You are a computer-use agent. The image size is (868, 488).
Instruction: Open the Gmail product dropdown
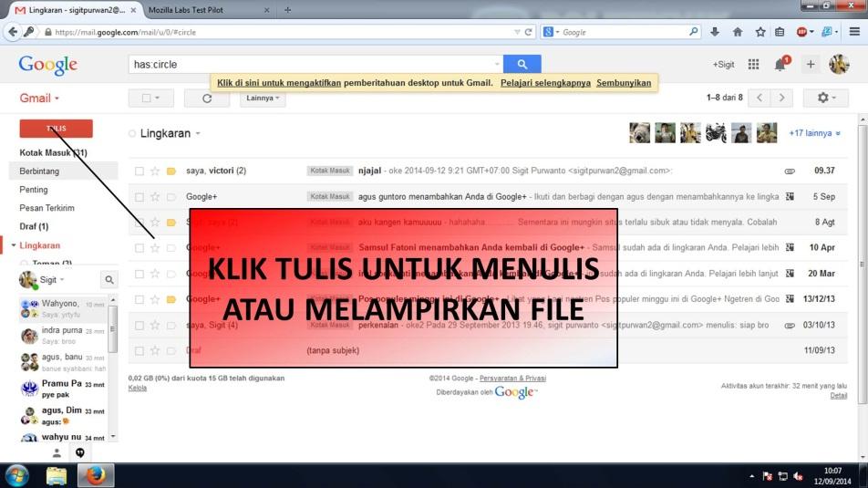(39, 98)
